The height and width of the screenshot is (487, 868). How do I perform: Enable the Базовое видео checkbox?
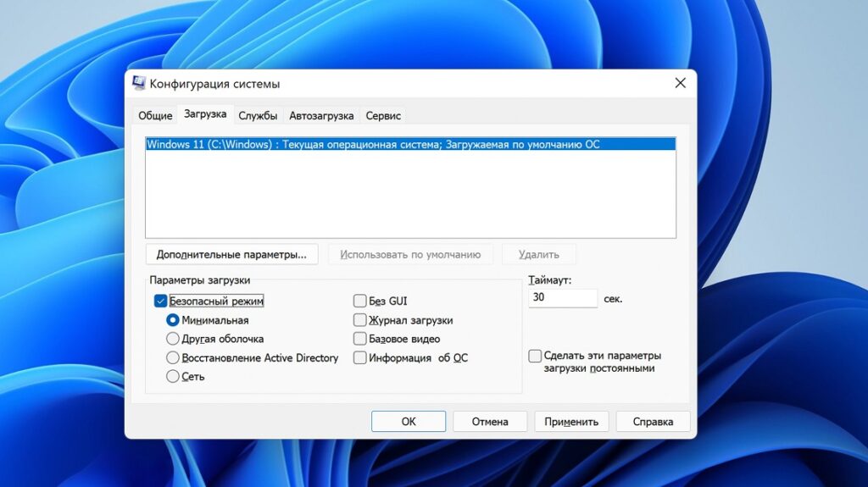coord(359,339)
